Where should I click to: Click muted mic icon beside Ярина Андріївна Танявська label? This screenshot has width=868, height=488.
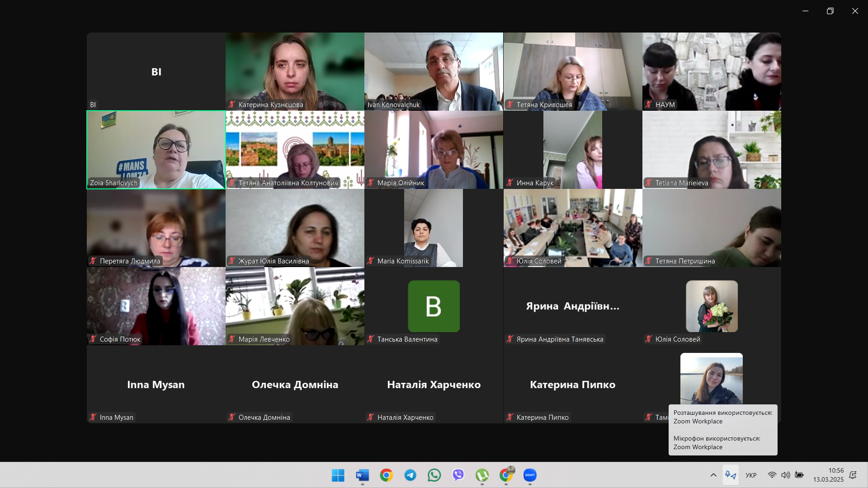(x=510, y=339)
